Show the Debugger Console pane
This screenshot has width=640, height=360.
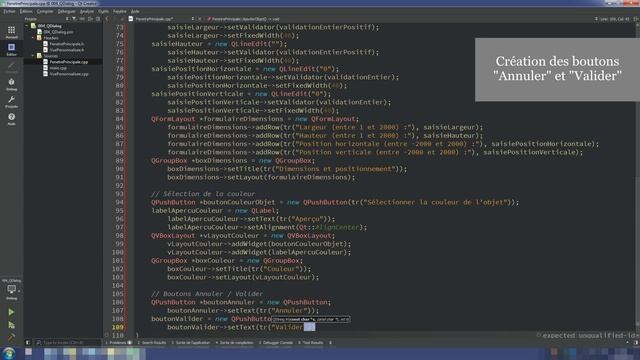[x=276, y=342]
